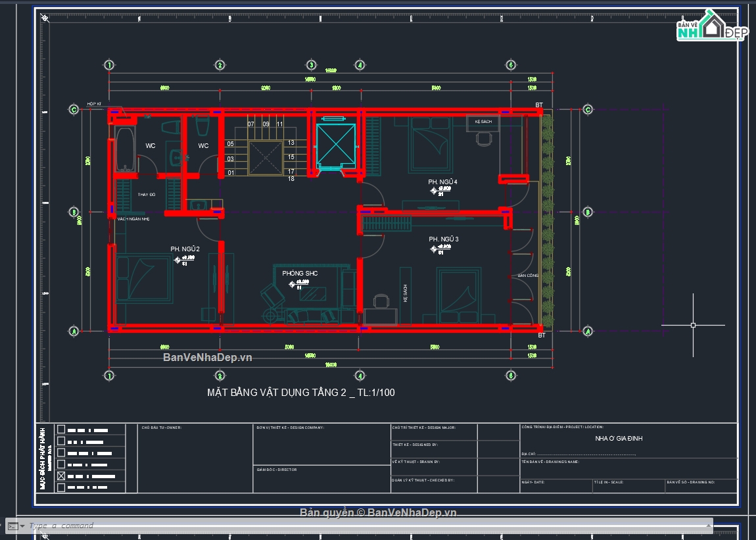The image size is (756, 540).
Task: Click the bottommost empty checkbox in issue list
Action: pyautogui.click(x=61, y=487)
